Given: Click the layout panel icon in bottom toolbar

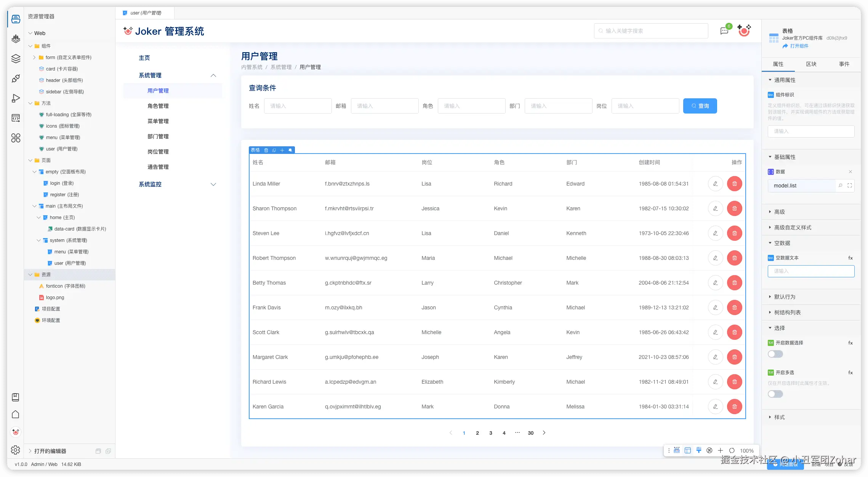Looking at the screenshot, I should 687,450.
